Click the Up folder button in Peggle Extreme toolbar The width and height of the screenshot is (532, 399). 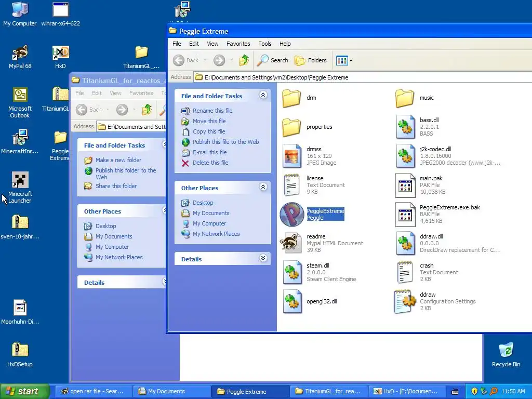click(x=244, y=60)
